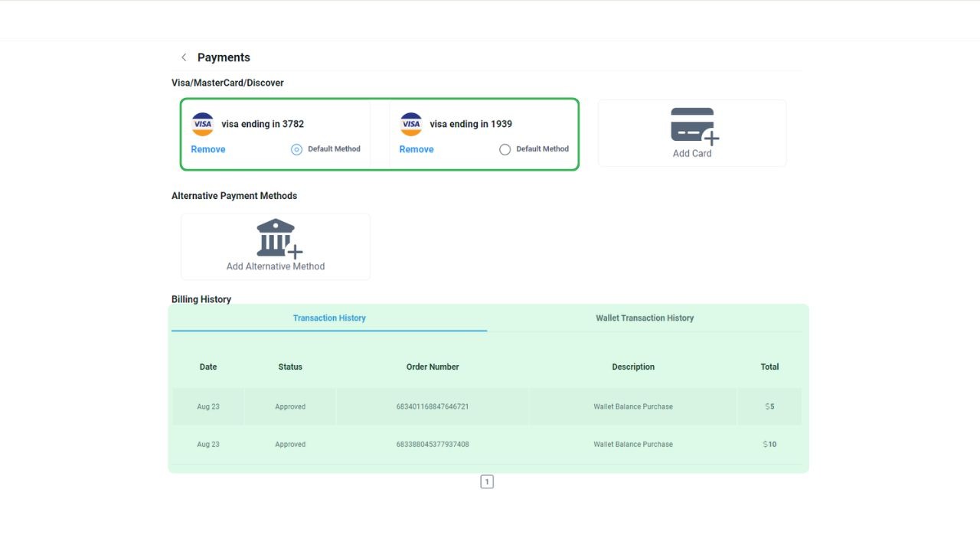Image resolution: width=980 pixels, height=551 pixels.
Task: Click the Visa logo for card ending 1939
Action: point(411,124)
